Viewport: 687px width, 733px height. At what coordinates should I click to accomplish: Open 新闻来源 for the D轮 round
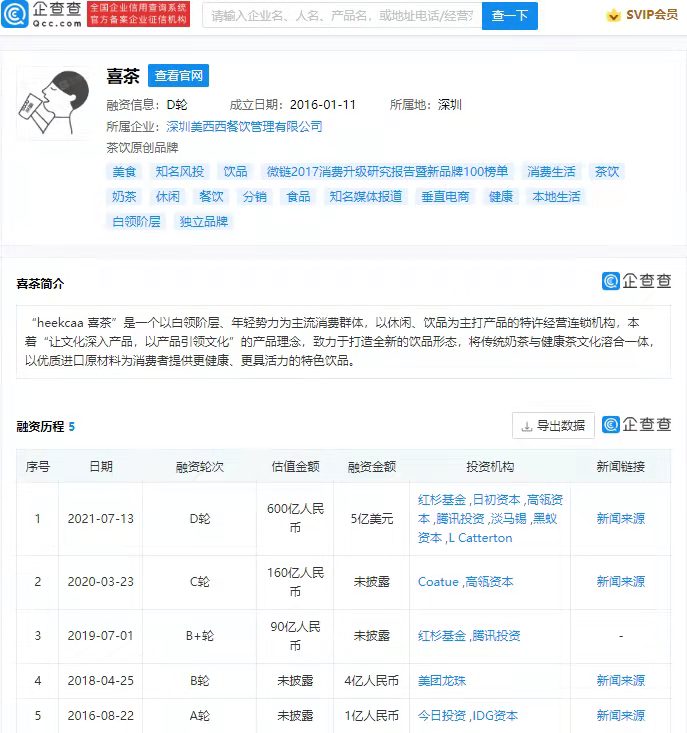pyautogui.click(x=621, y=518)
